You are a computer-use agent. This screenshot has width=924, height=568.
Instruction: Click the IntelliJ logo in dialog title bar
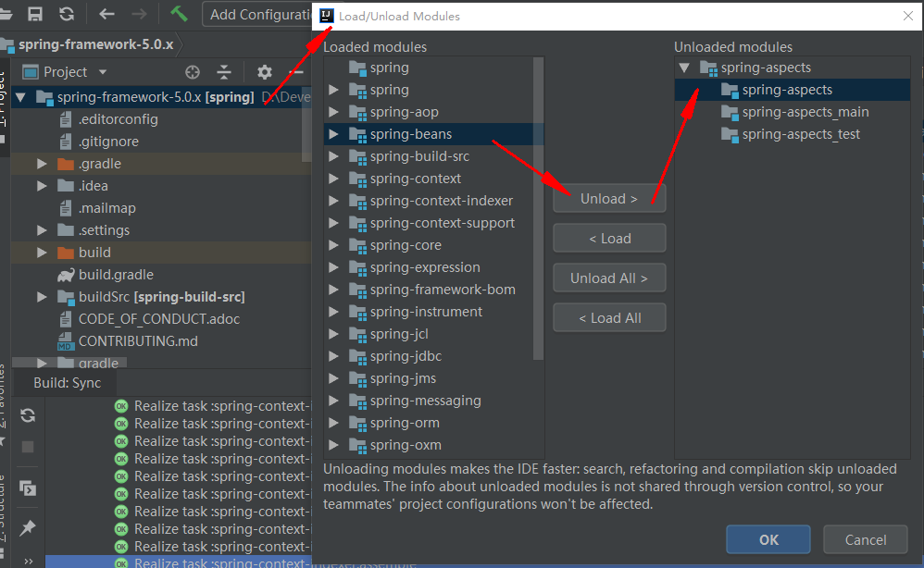coord(327,16)
